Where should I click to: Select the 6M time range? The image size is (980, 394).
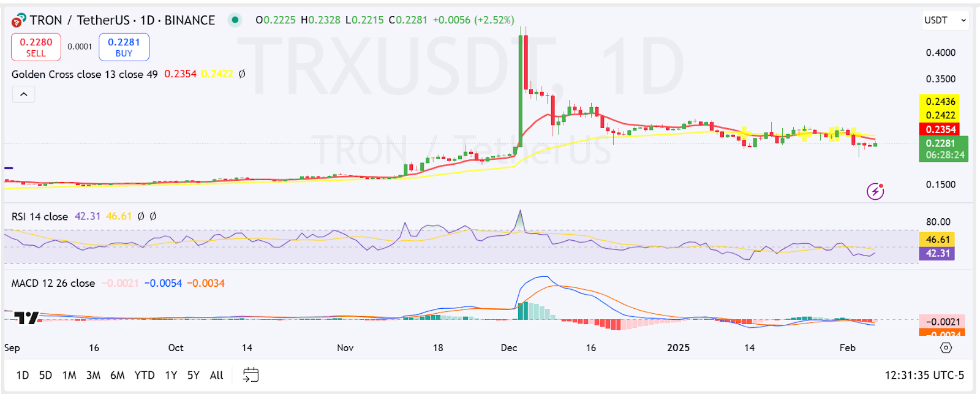(x=118, y=375)
